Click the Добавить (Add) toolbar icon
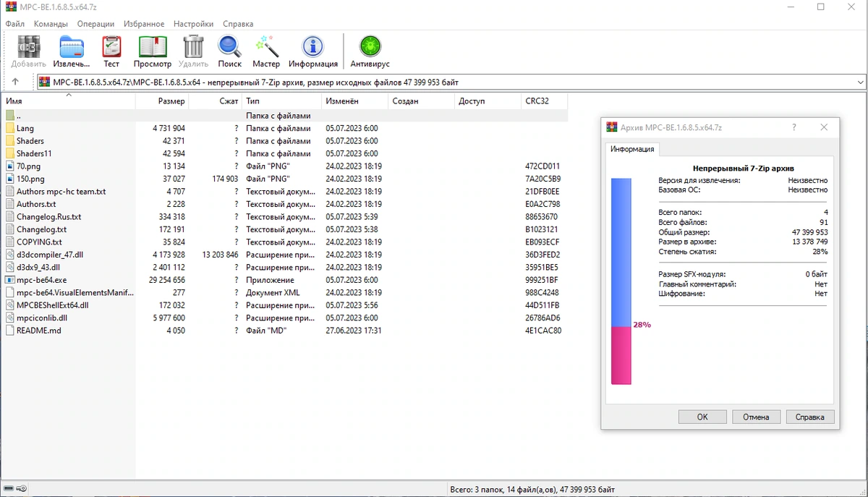The height and width of the screenshot is (497, 868). point(29,47)
